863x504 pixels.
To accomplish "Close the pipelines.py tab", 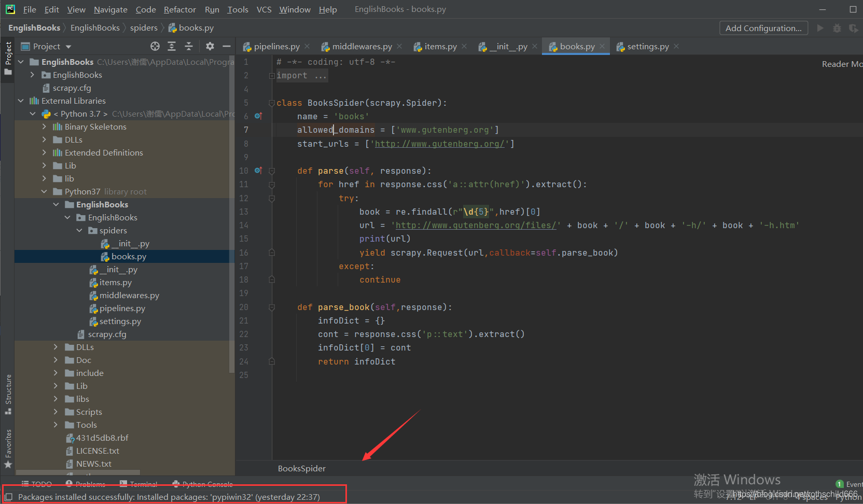I will pos(307,47).
